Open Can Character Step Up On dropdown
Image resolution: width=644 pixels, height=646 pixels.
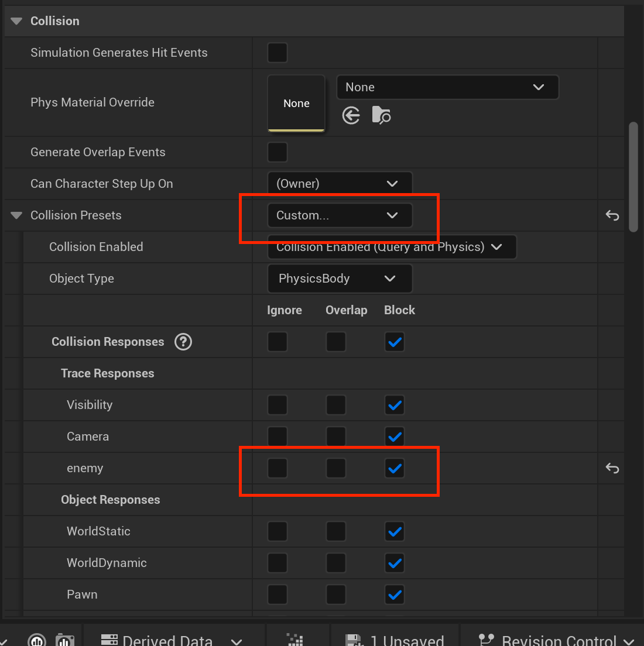pos(340,184)
